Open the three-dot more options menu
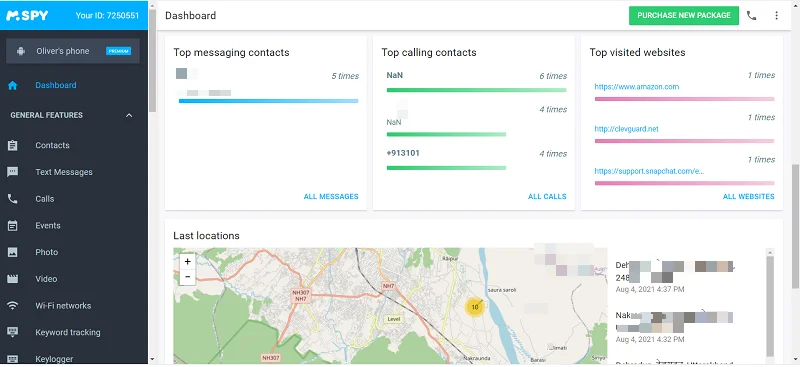The height and width of the screenshot is (367, 800). (x=777, y=15)
